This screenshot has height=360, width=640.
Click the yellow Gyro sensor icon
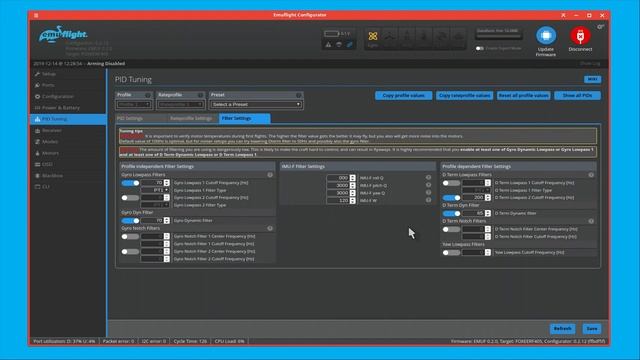tap(373, 36)
